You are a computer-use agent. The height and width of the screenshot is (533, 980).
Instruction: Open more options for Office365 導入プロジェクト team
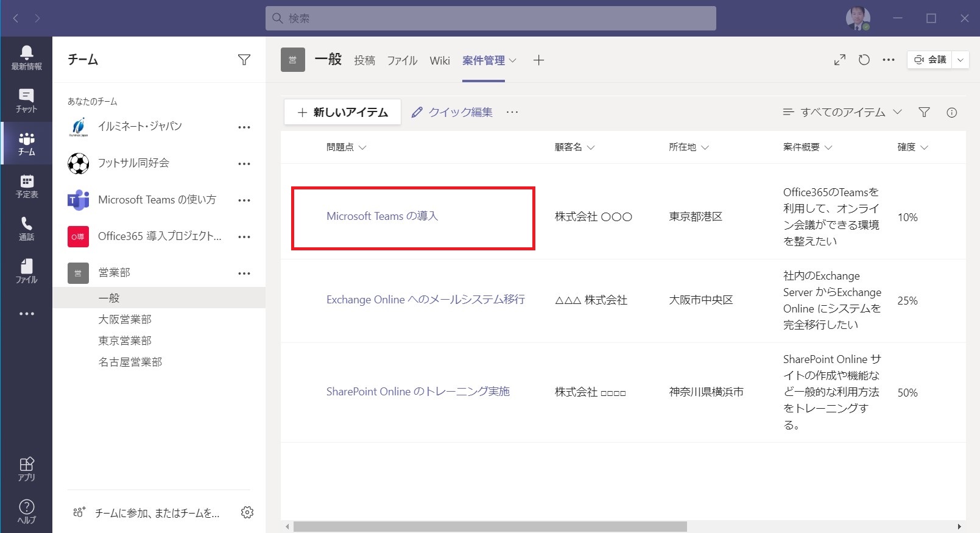pos(244,237)
